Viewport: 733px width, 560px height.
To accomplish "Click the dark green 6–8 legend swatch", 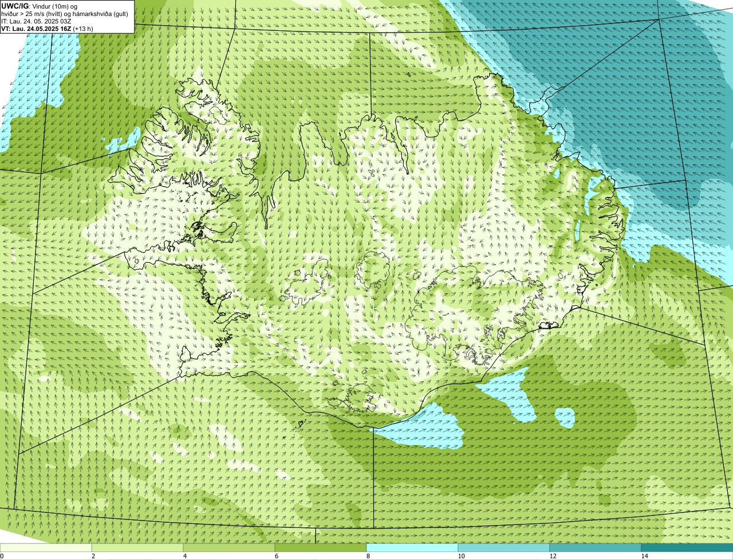I will [x=321, y=547].
